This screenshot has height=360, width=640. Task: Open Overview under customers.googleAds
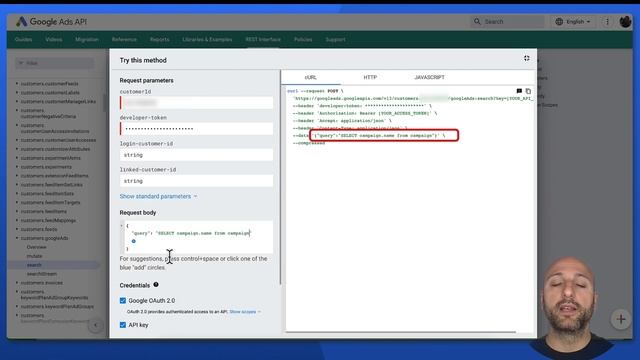point(37,247)
